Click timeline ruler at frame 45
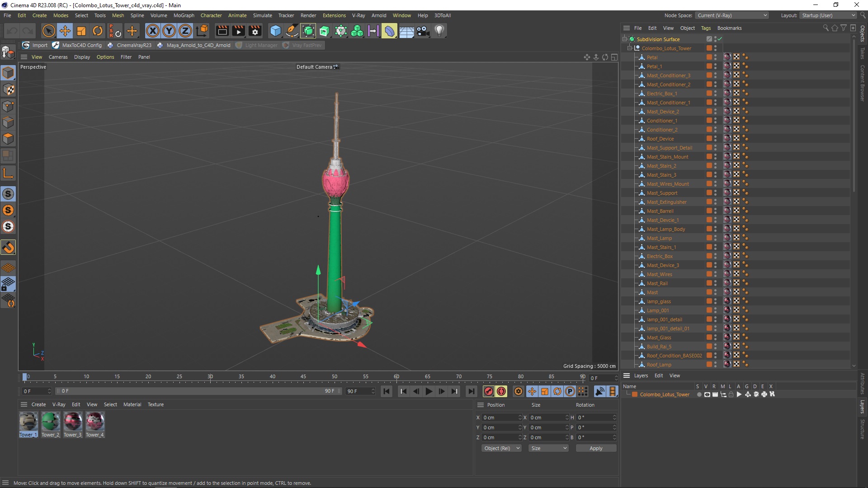 (x=303, y=376)
